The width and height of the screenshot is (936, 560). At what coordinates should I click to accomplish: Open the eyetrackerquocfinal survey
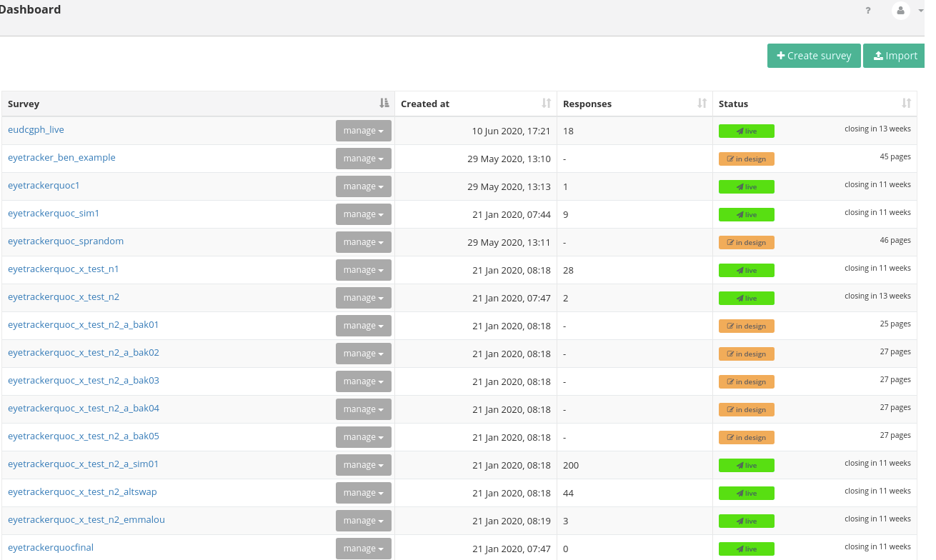click(50, 547)
